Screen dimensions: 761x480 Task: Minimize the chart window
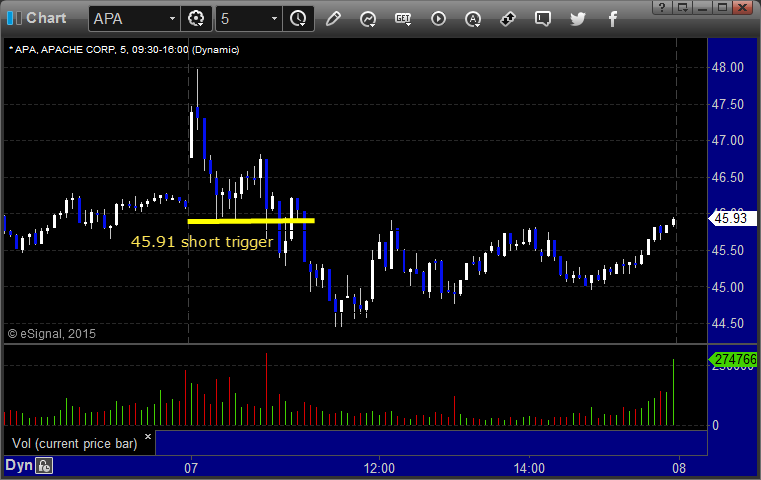[x=702, y=7]
